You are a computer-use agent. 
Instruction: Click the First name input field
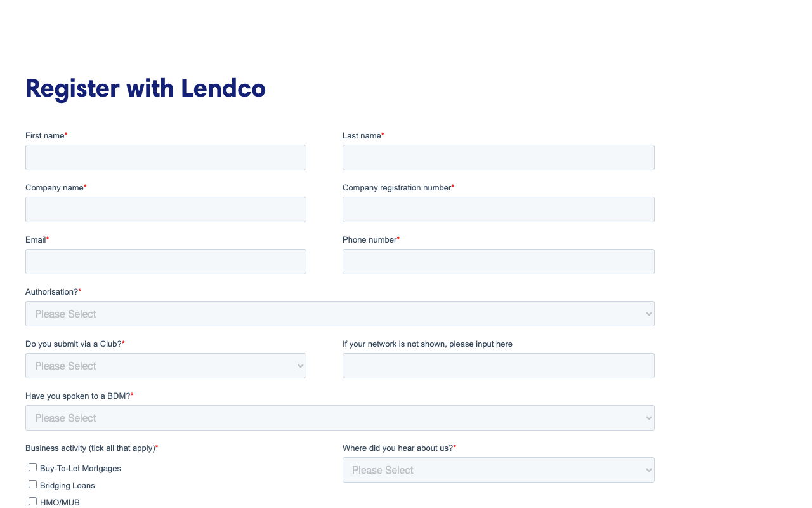[166, 157]
